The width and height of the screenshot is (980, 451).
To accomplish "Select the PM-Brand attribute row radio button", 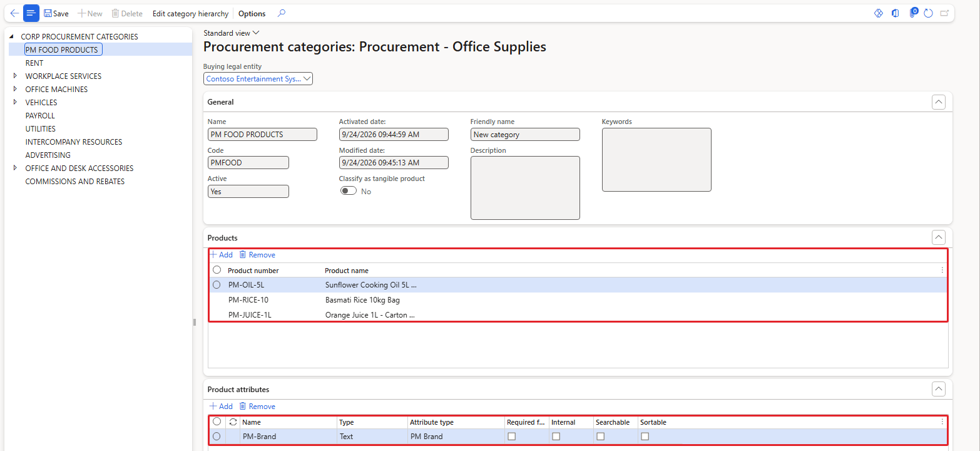I will [217, 437].
